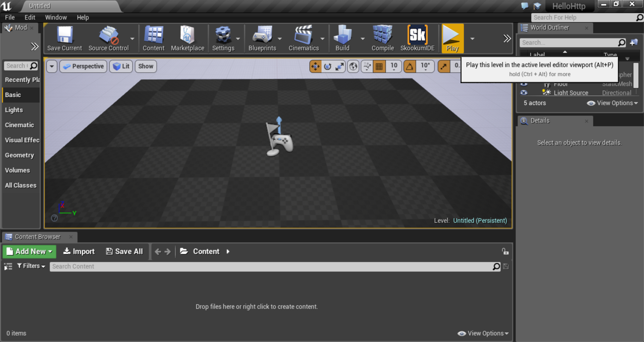Image resolution: width=644 pixels, height=342 pixels.
Task: Open the Window menu
Action: (56, 17)
